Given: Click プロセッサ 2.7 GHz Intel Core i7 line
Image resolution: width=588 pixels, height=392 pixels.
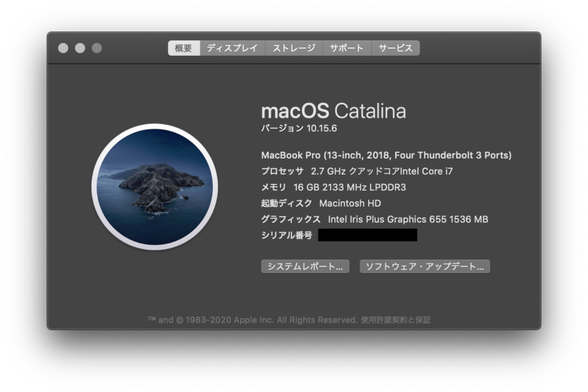Looking at the screenshot, I should tap(357, 171).
